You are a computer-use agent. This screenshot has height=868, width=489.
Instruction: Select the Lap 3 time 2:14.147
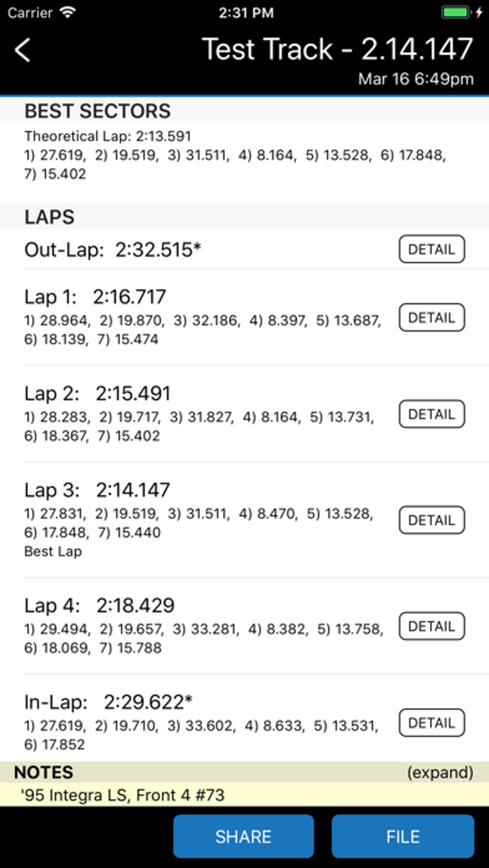click(133, 490)
